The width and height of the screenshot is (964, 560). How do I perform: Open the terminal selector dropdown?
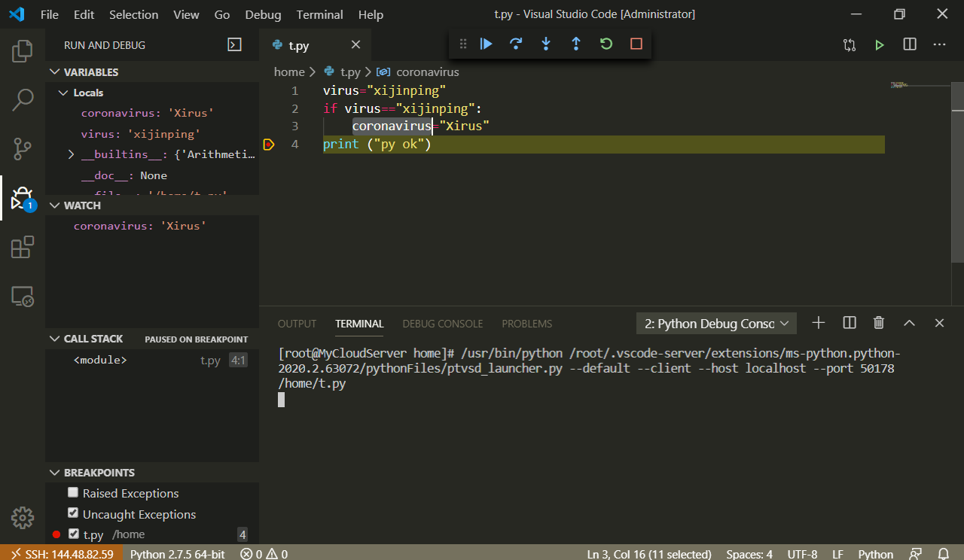click(x=716, y=324)
